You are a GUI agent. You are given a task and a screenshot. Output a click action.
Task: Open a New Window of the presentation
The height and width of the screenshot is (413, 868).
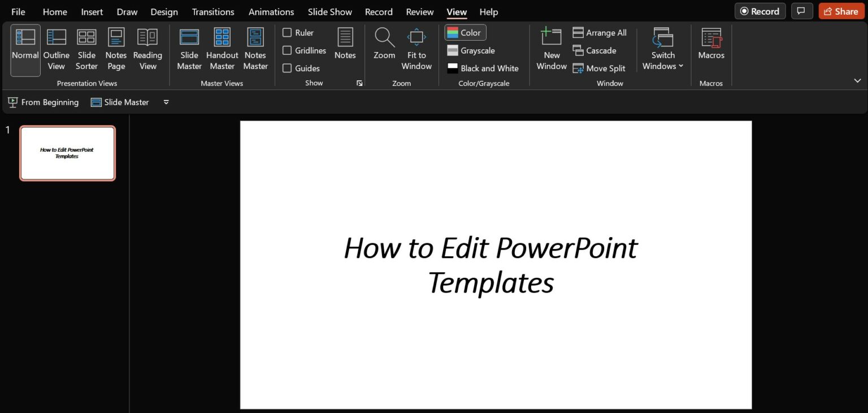(550, 48)
